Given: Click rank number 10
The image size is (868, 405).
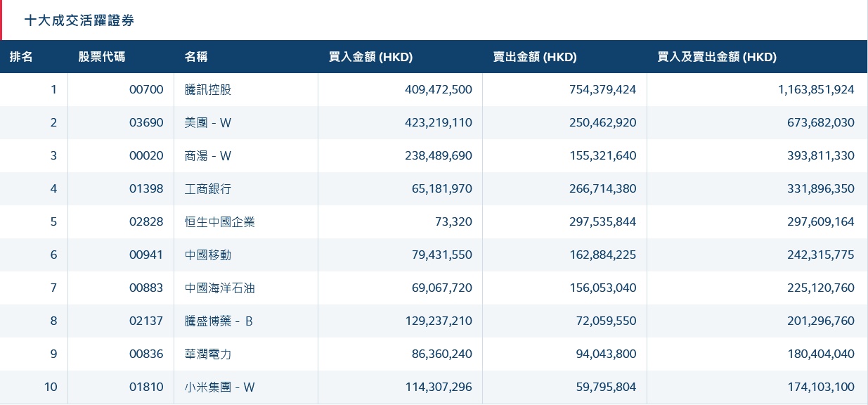Looking at the screenshot, I should [51, 387].
